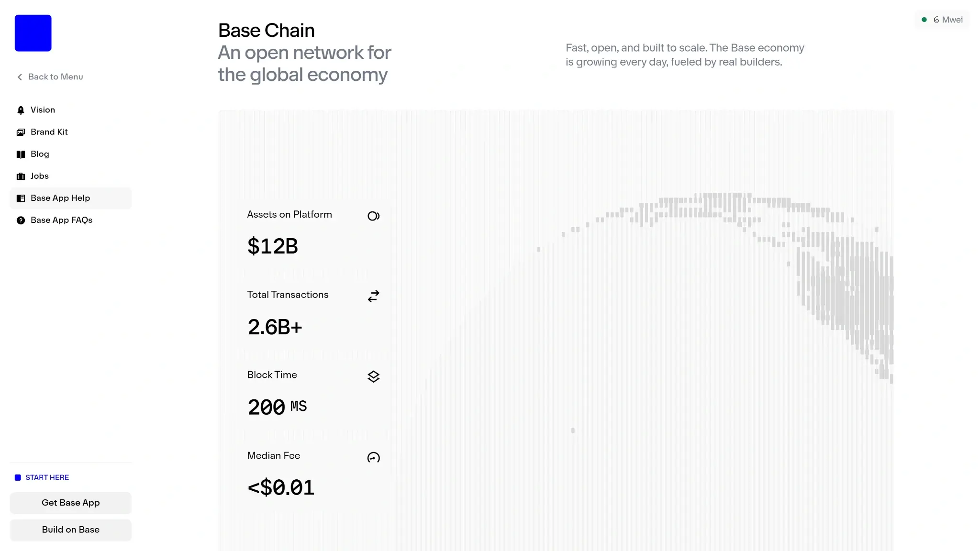Click the Mwei gas status indicator
The width and height of the screenshot is (980, 551).
coord(942,20)
